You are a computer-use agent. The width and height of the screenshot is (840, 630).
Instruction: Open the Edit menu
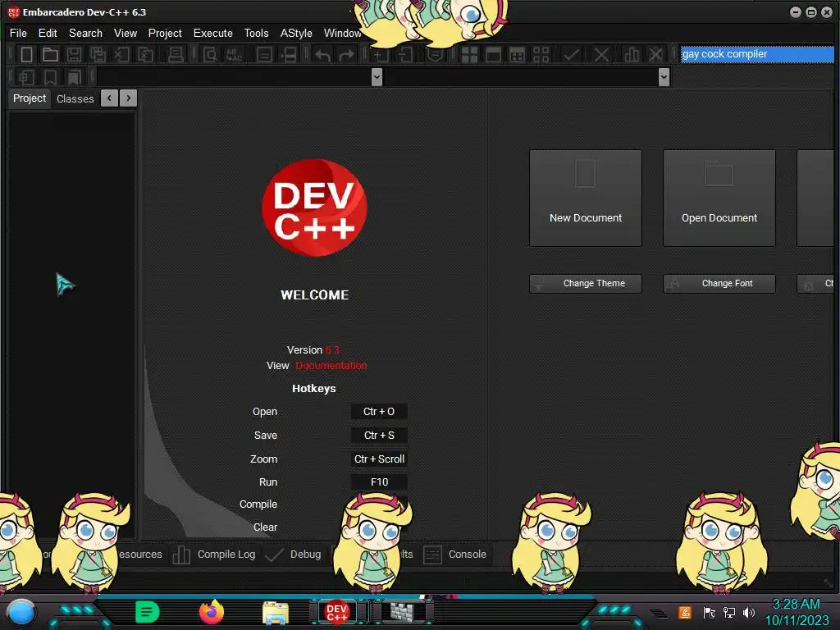[x=48, y=33]
